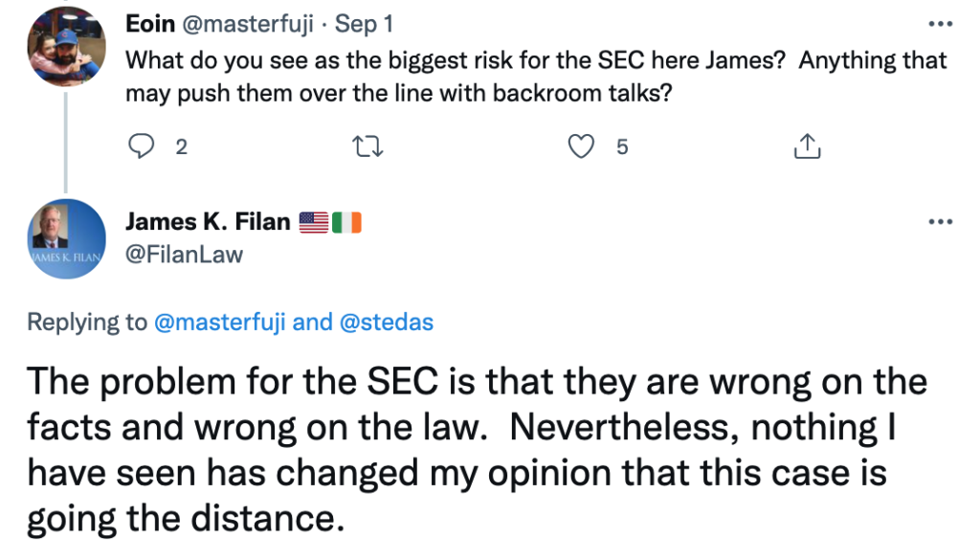980x560 pixels.
Task: Click @masterfuji in the Replying to line
Action: pyautogui.click(x=220, y=323)
